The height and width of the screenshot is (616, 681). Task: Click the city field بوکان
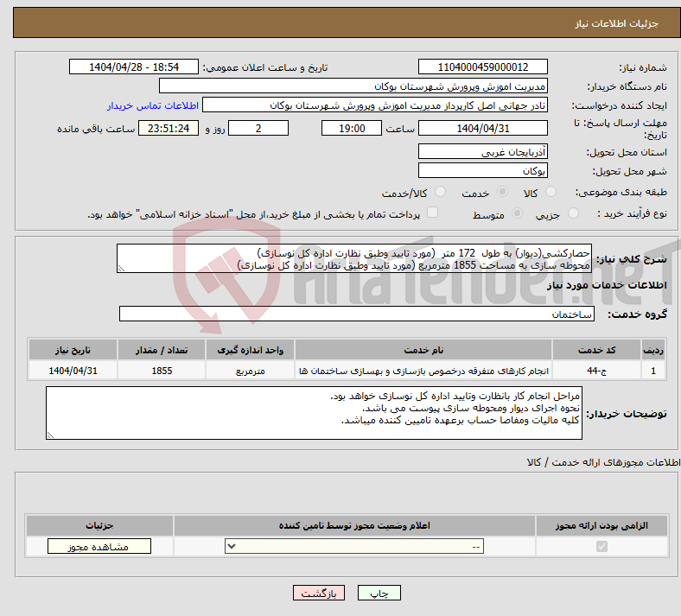pos(482,170)
